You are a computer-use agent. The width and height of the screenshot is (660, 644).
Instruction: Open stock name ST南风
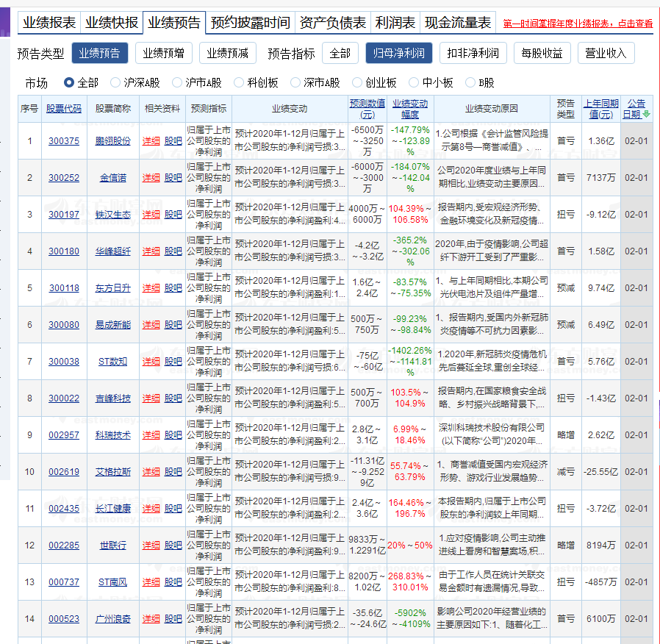point(112,582)
